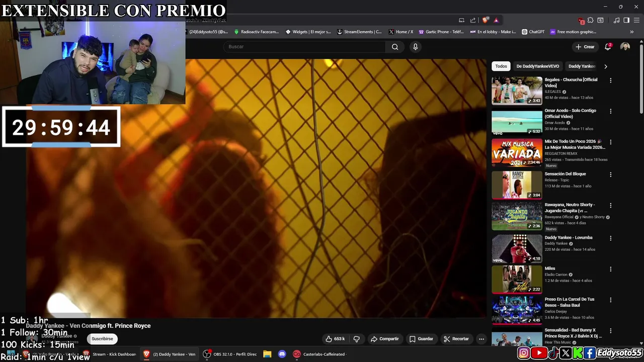Image resolution: width=644 pixels, height=362 pixels.
Task: Open options for Sensación Del Bloque
Action: (610, 174)
